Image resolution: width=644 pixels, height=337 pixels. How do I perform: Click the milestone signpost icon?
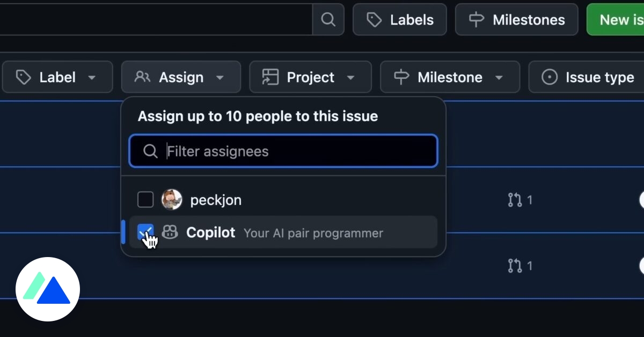point(478,19)
